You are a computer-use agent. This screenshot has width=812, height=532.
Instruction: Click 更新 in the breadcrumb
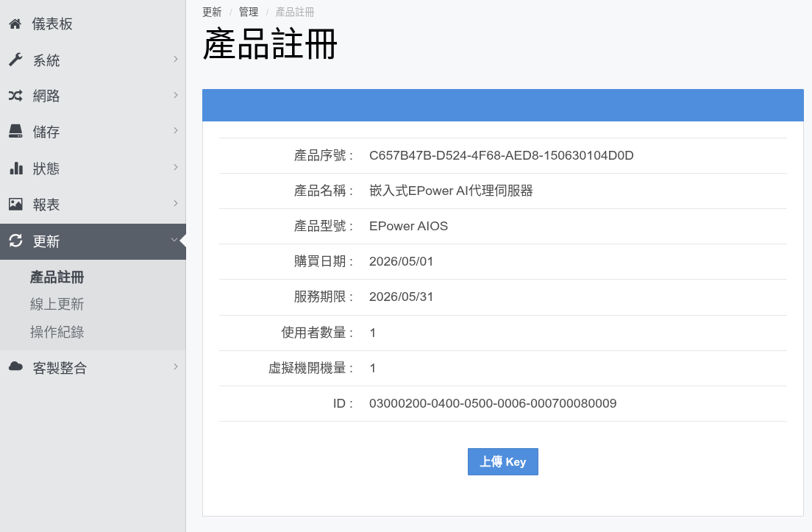[212, 12]
